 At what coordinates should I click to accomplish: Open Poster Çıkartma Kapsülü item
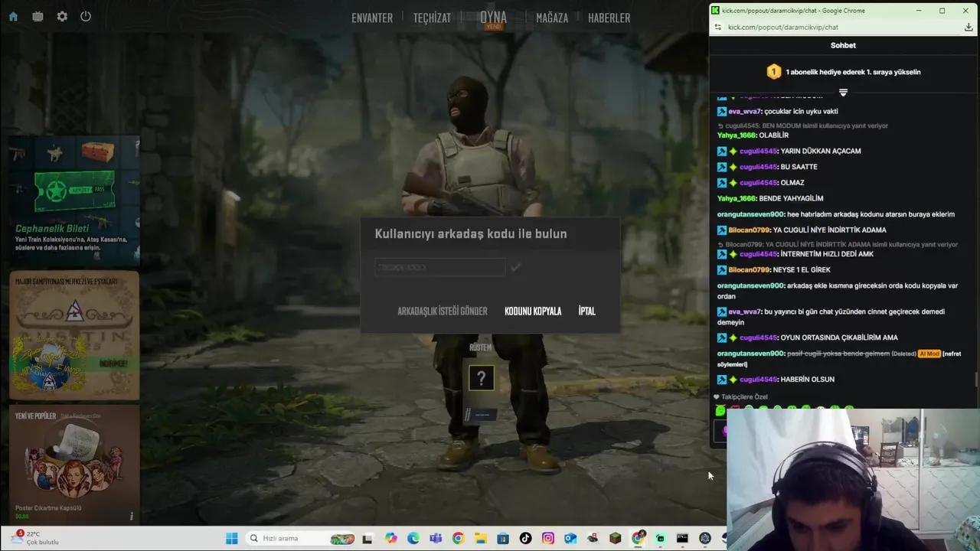(x=74, y=465)
